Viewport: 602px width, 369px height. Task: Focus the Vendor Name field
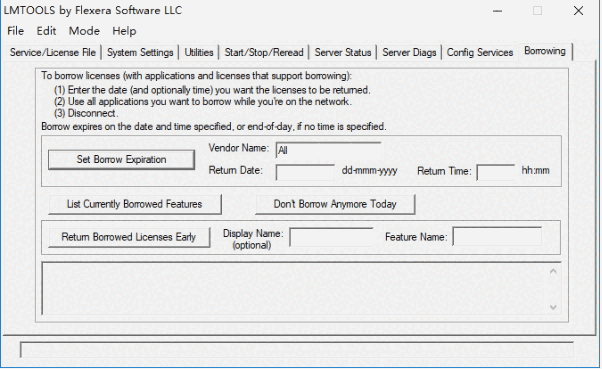[329, 150]
